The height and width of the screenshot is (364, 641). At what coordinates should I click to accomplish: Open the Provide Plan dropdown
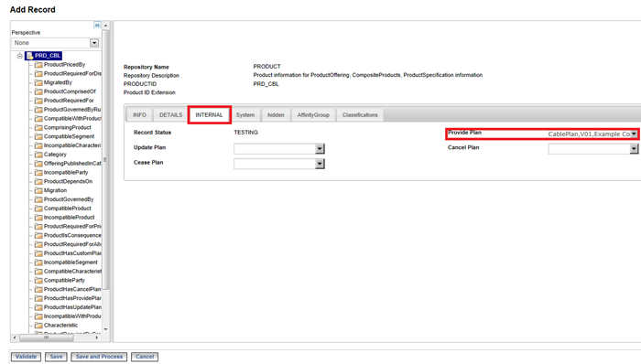pos(634,134)
